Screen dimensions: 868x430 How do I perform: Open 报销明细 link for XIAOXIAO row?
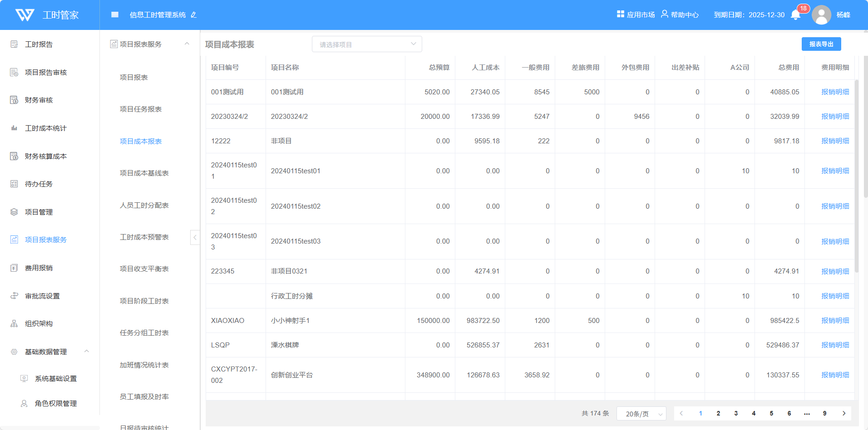pos(835,321)
